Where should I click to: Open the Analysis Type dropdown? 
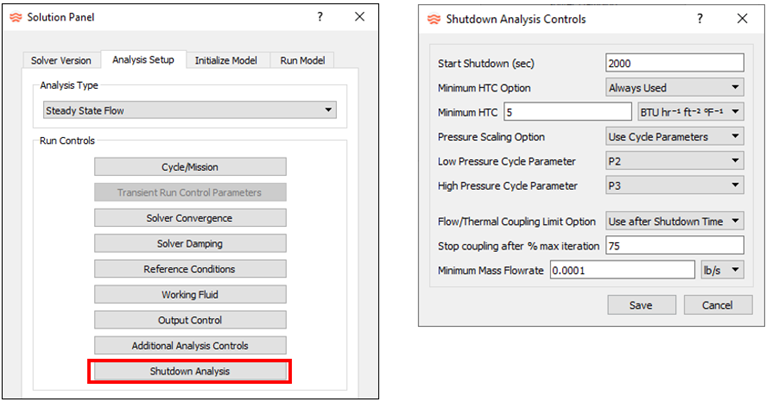click(x=189, y=109)
